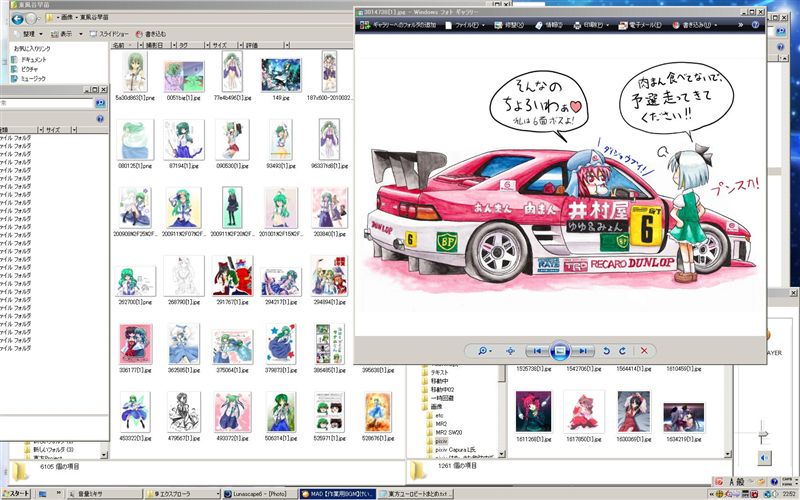Click search input field in small left window
800x500 pixels.
pyautogui.click(x=46, y=103)
